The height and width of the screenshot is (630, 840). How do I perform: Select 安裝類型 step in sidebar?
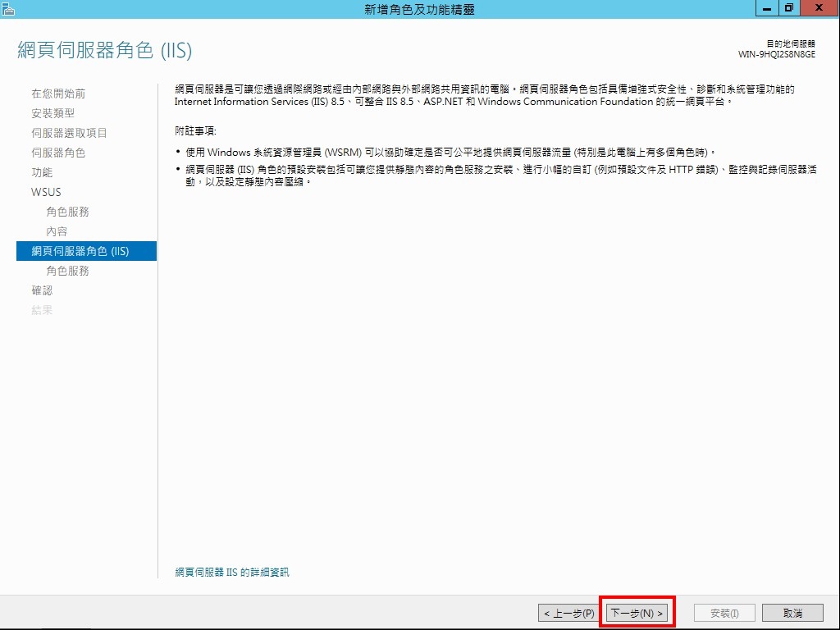click(52, 113)
